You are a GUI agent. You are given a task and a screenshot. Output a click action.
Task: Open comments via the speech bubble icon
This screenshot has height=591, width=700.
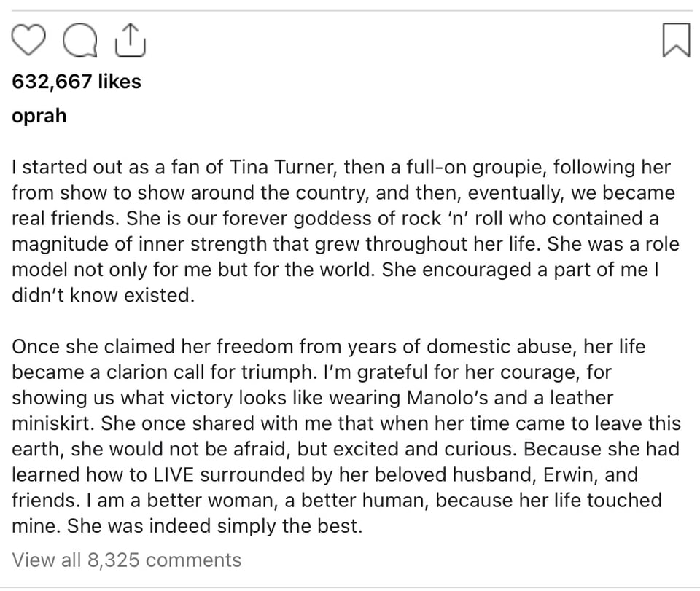coord(79,41)
